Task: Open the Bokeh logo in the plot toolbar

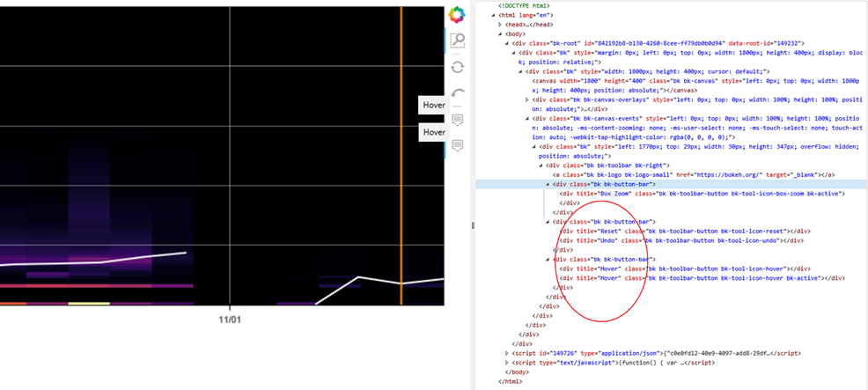Action: pos(457,15)
